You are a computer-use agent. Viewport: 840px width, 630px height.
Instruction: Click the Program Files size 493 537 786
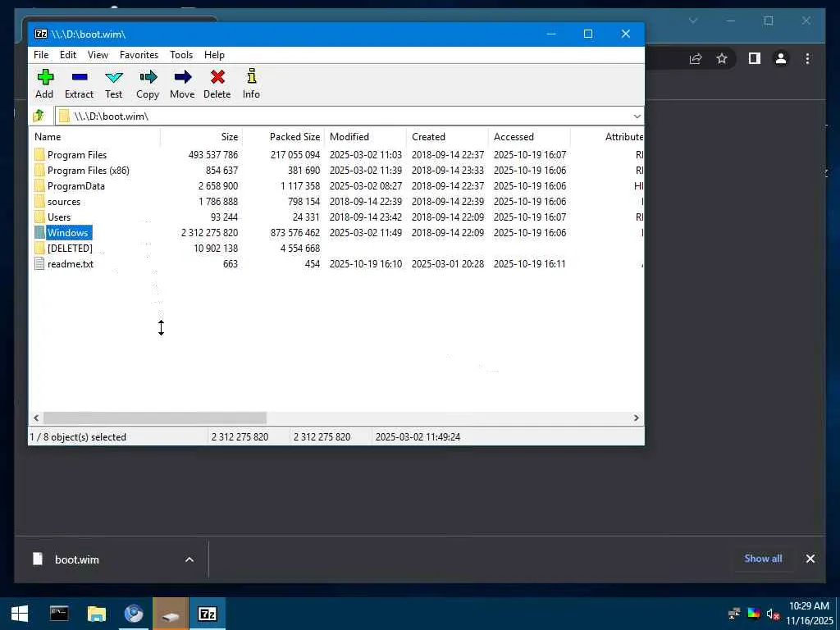(x=212, y=155)
